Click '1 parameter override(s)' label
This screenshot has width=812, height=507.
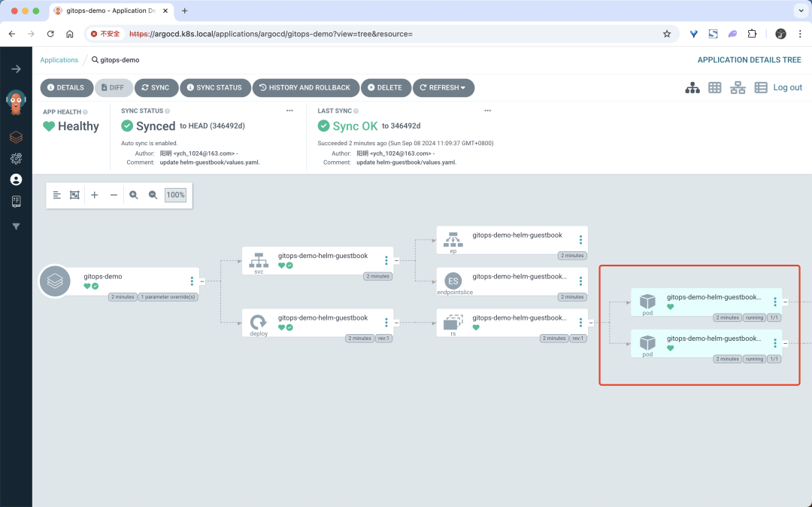tap(168, 296)
